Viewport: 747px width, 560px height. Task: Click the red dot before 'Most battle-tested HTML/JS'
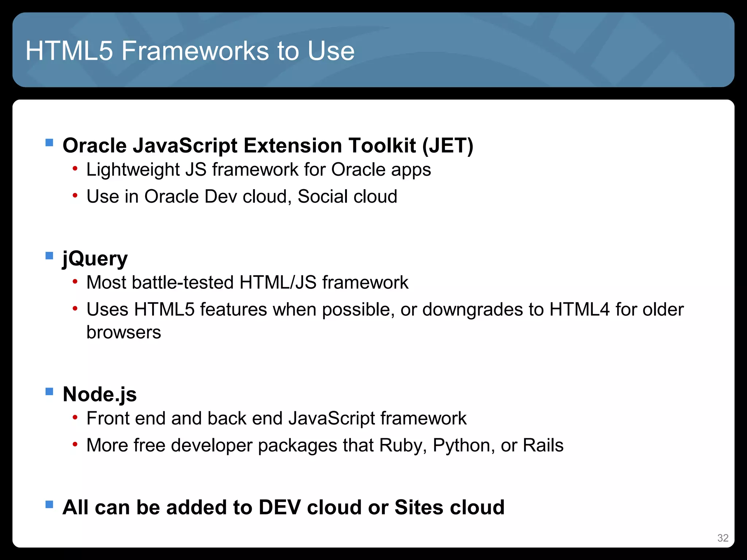click(75, 282)
